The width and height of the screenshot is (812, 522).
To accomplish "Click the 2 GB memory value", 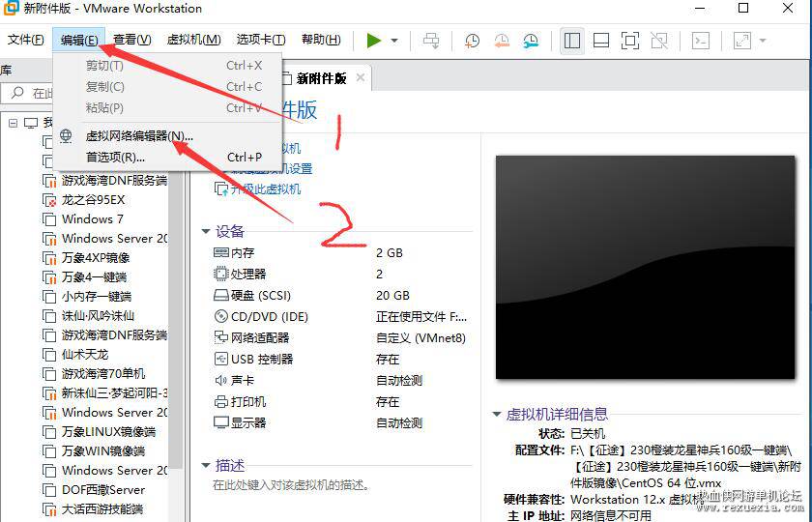I will [x=389, y=252].
